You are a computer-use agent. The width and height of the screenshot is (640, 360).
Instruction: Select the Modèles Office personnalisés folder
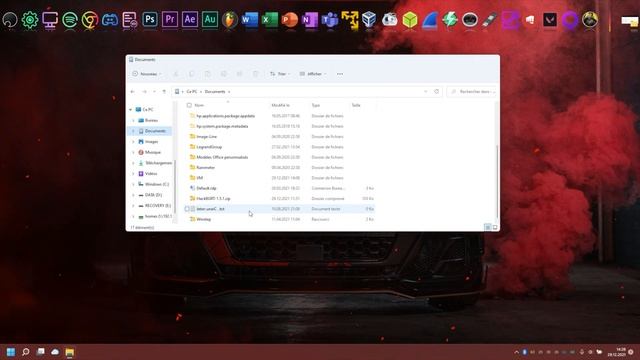[x=222, y=157]
